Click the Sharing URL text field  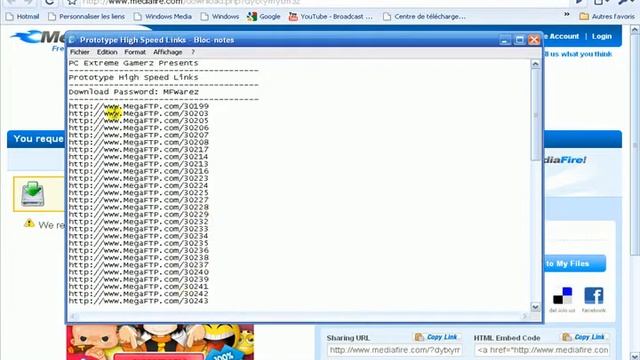click(x=394, y=350)
